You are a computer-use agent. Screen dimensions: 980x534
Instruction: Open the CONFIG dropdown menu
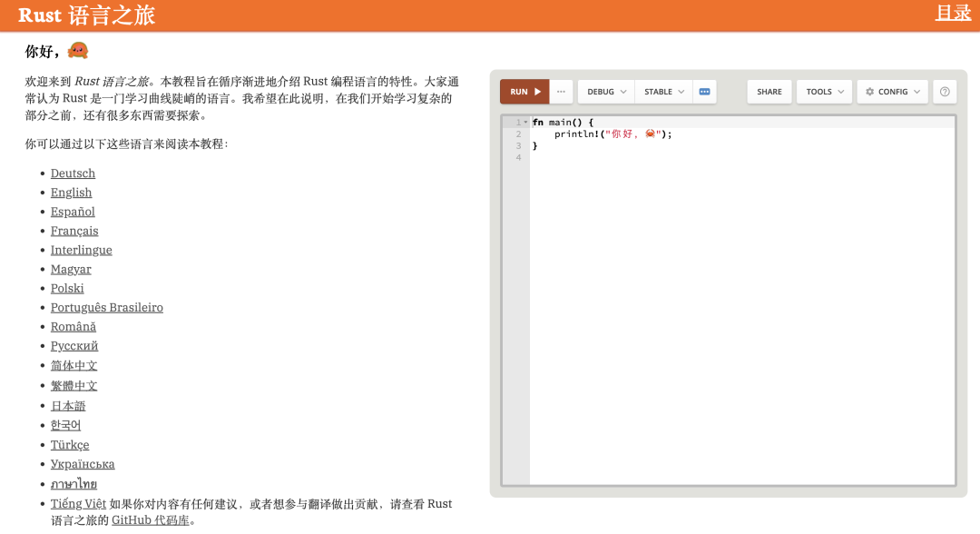click(x=893, y=92)
